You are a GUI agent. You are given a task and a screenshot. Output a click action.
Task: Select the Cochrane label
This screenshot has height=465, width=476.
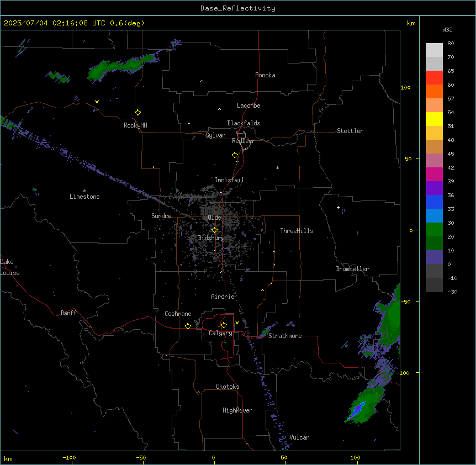[x=178, y=314]
